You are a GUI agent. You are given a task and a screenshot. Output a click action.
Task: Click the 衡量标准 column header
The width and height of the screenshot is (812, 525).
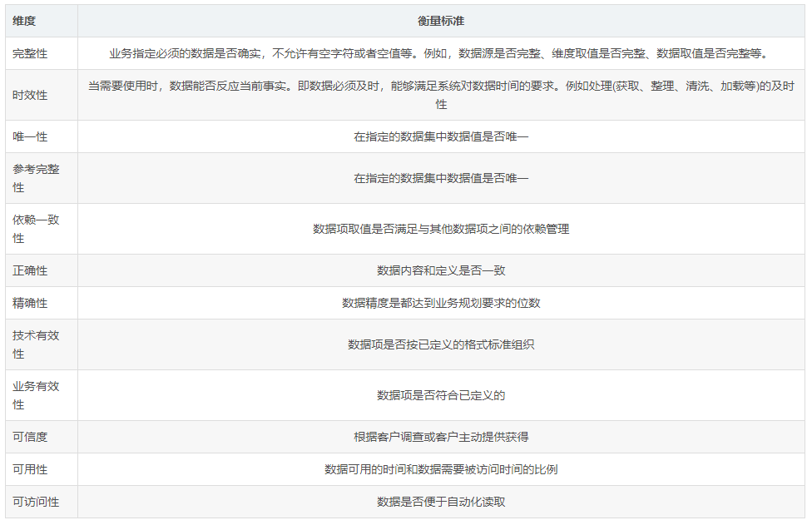441,22
